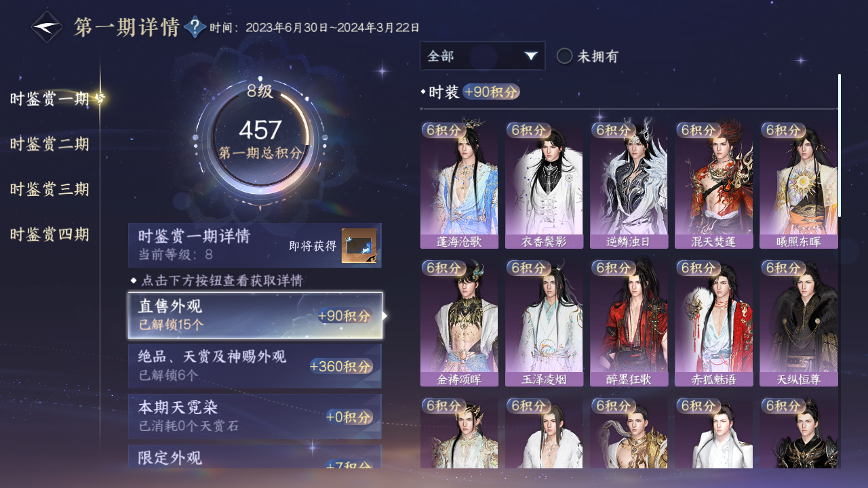Click the arrow next to 直售外观
The image size is (868, 488).
coord(385,316)
